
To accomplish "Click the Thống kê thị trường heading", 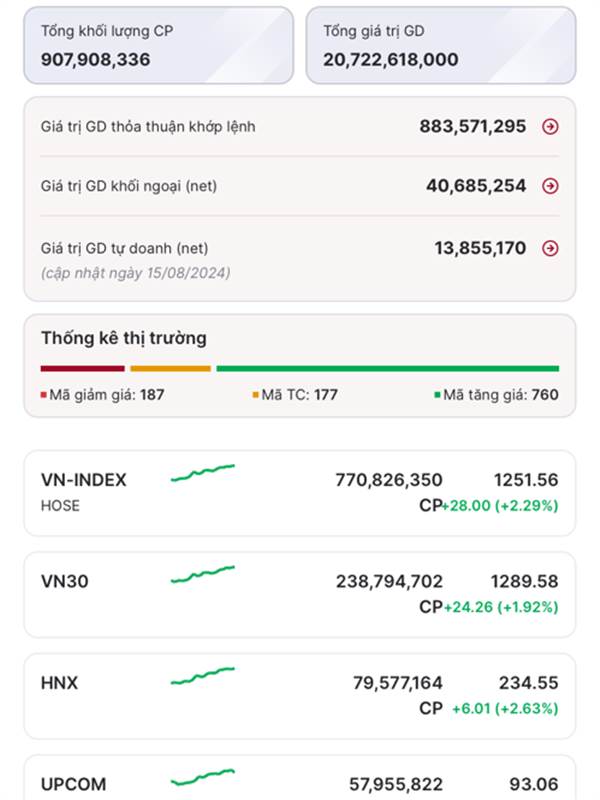I will (124, 338).
